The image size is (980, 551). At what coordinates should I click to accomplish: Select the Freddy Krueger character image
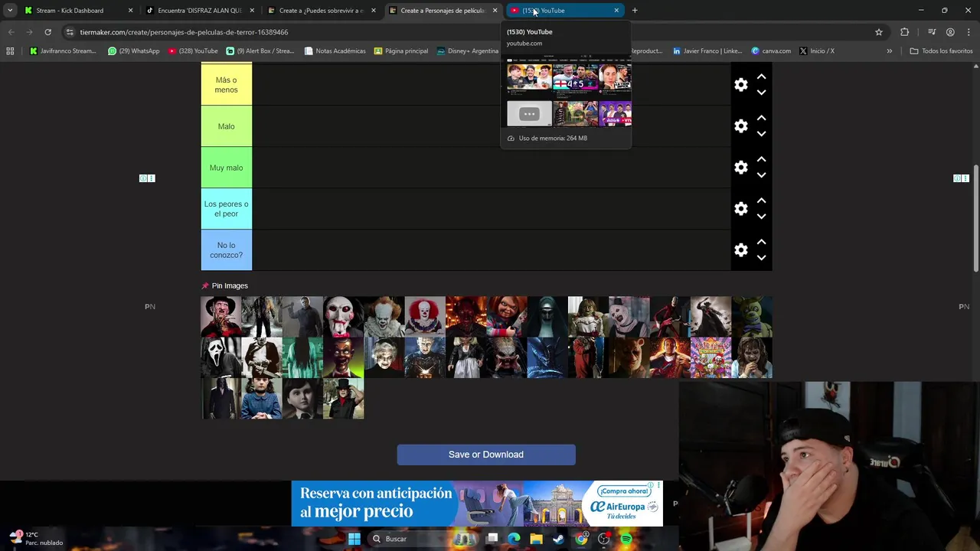pyautogui.click(x=221, y=317)
